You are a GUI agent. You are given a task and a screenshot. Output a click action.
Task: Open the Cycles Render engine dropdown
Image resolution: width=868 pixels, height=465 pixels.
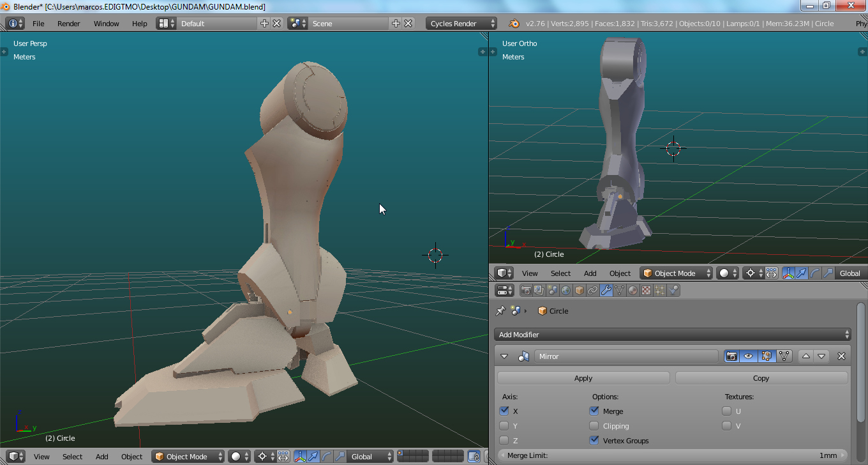coord(461,24)
